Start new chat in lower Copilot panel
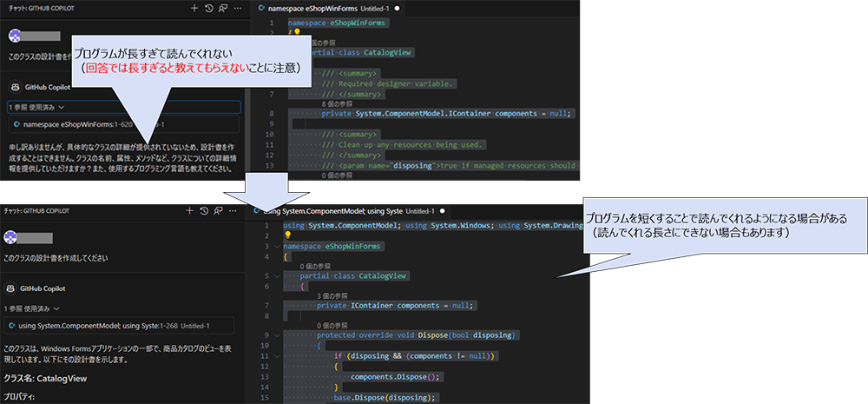868x404 pixels. point(188,210)
